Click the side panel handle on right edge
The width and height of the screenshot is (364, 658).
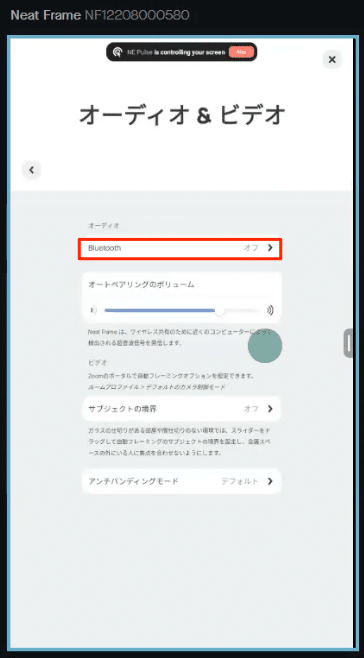[x=348, y=343]
